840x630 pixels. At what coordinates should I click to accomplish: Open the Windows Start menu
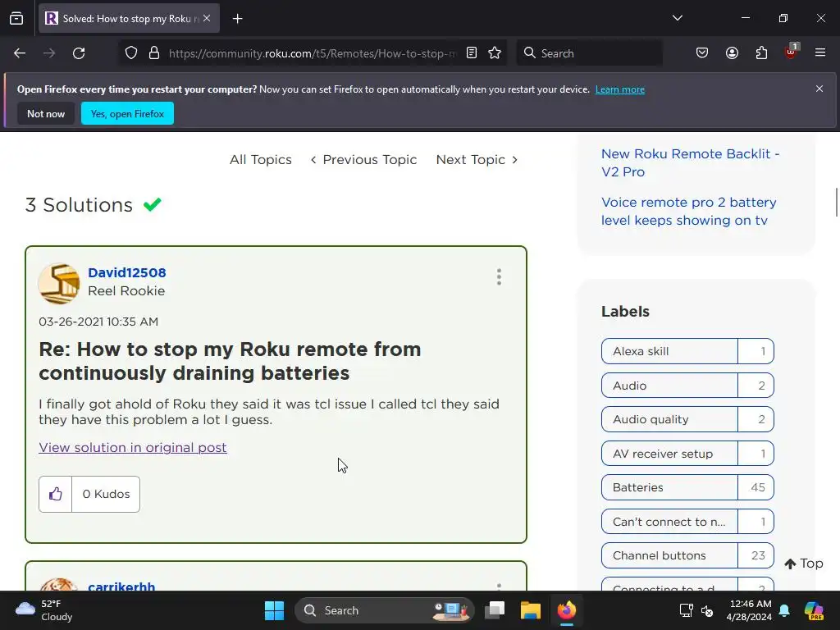(274, 610)
